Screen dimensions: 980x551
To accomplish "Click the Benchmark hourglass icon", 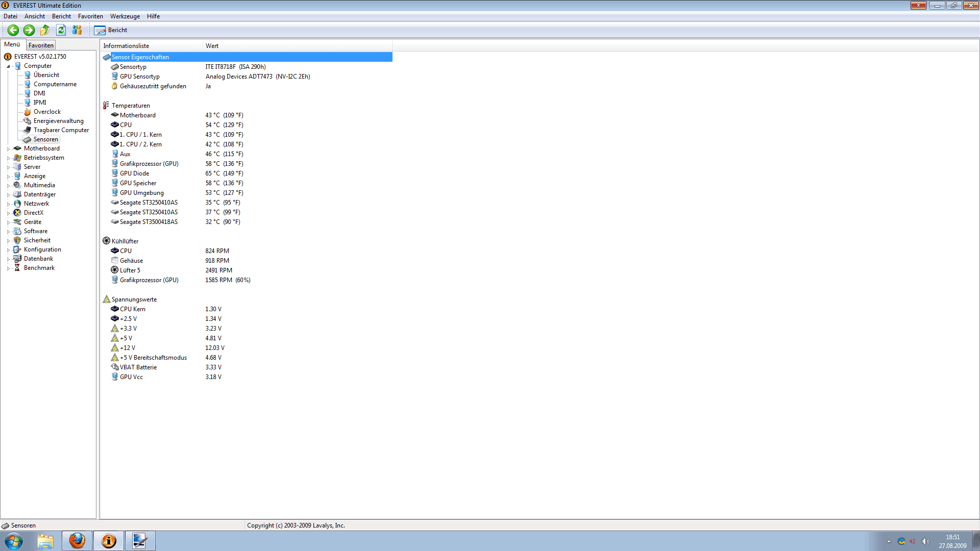I will 17,268.
